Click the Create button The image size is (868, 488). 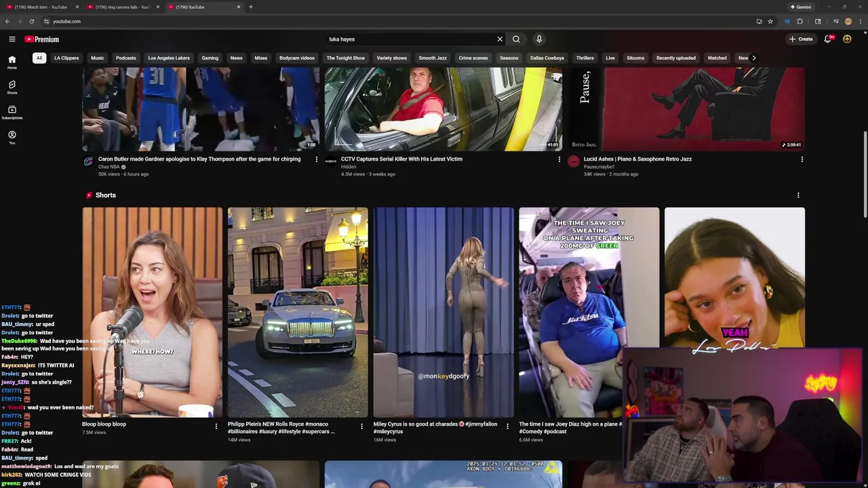801,39
